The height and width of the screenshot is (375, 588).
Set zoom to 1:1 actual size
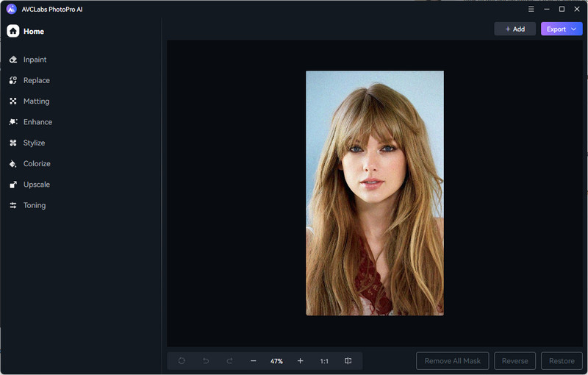coord(324,361)
